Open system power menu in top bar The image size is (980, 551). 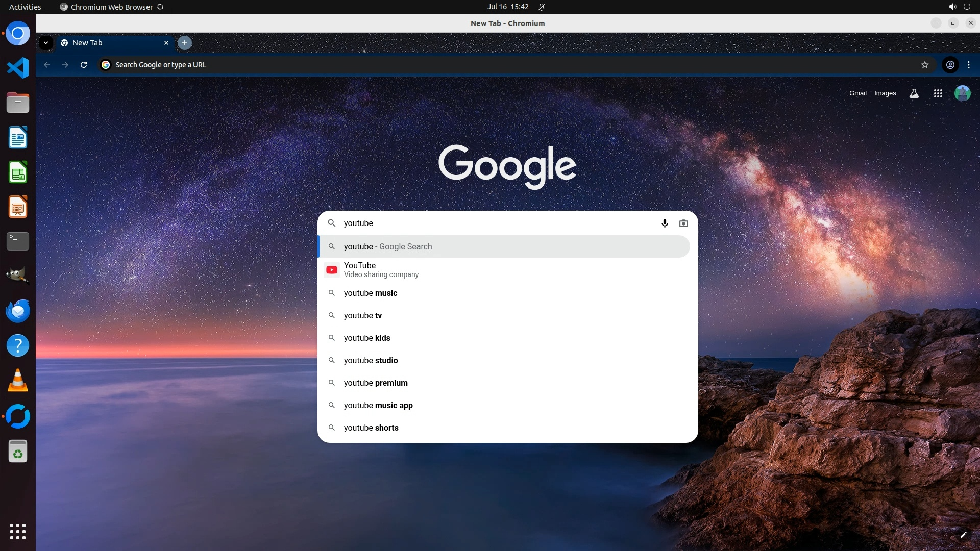point(967,7)
